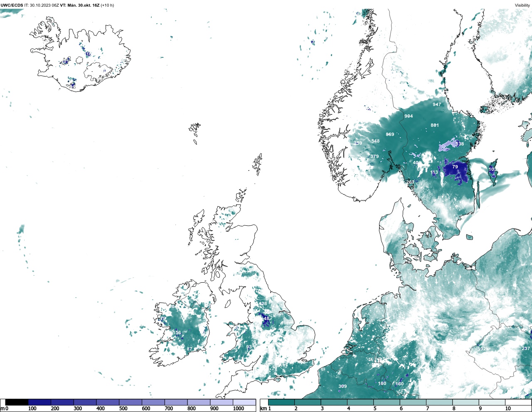
Task: Click the '379' visibility value
Action: pos(374,156)
